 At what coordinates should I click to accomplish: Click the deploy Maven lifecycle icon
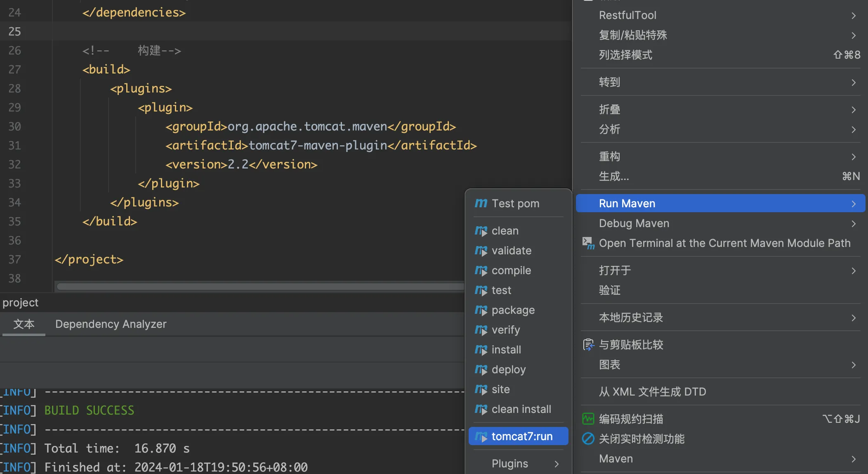(x=480, y=370)
